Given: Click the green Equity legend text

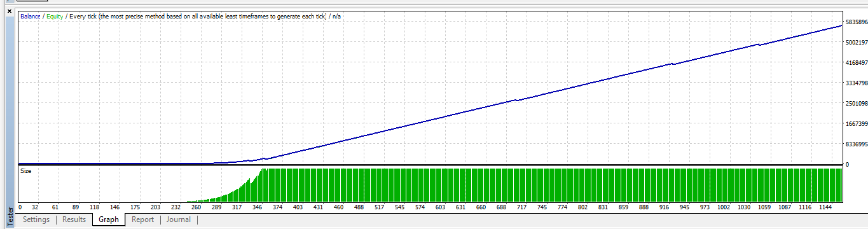Looking at the screenshot, I should coord(54,17).
